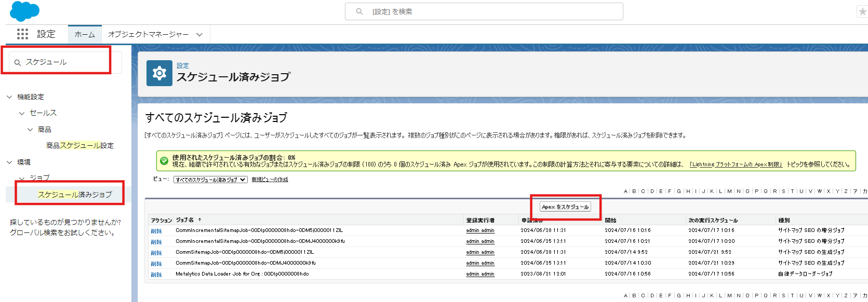Image resolution: width=868 pixels, height=302 pixels.
Task: Sort by the 種別 column header
Action: point(784,220)
